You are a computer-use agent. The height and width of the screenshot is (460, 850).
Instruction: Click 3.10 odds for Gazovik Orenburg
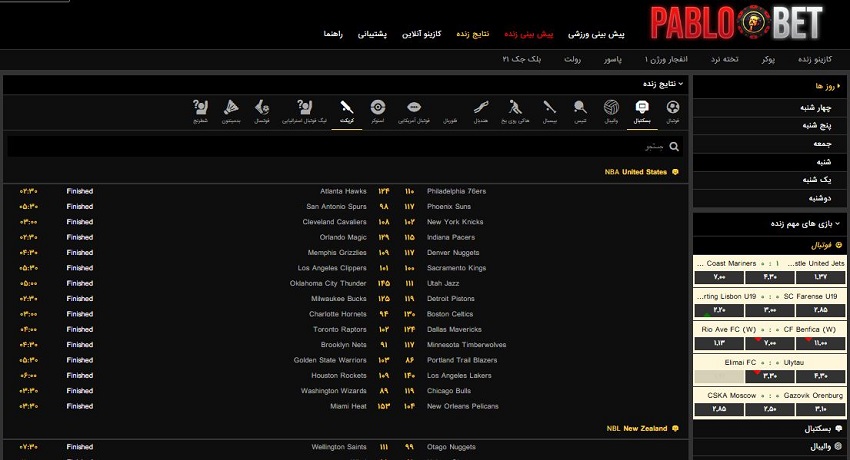coord(820,409)
